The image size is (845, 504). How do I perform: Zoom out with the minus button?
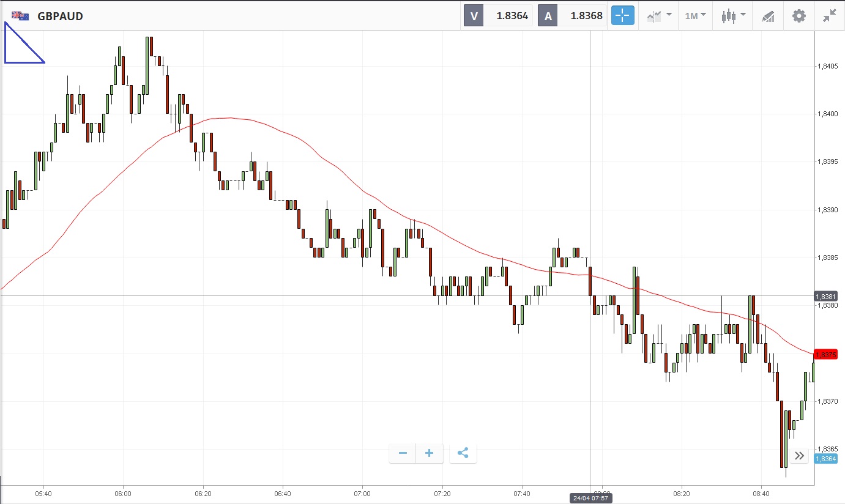pos(403,453)
